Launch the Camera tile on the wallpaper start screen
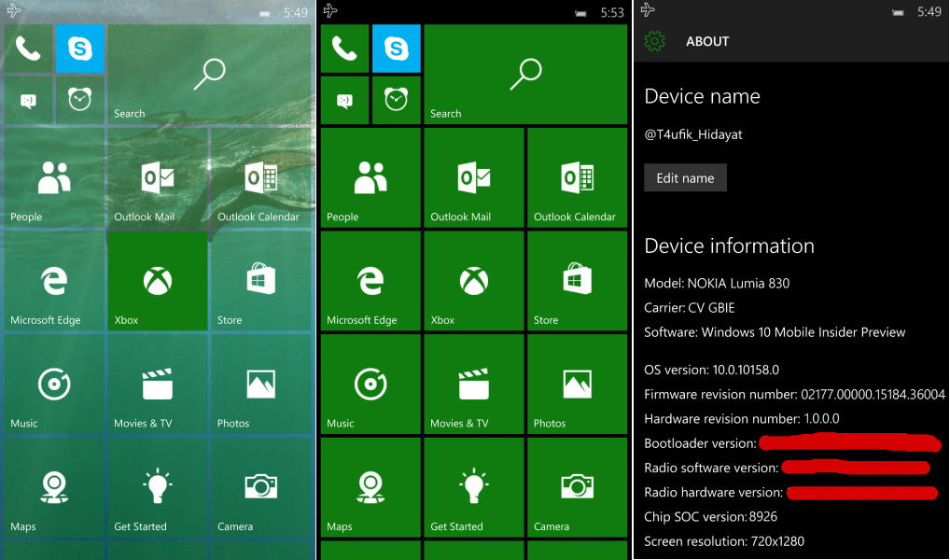The height and width of the screenshot is (560, 950). coord(260,487)
